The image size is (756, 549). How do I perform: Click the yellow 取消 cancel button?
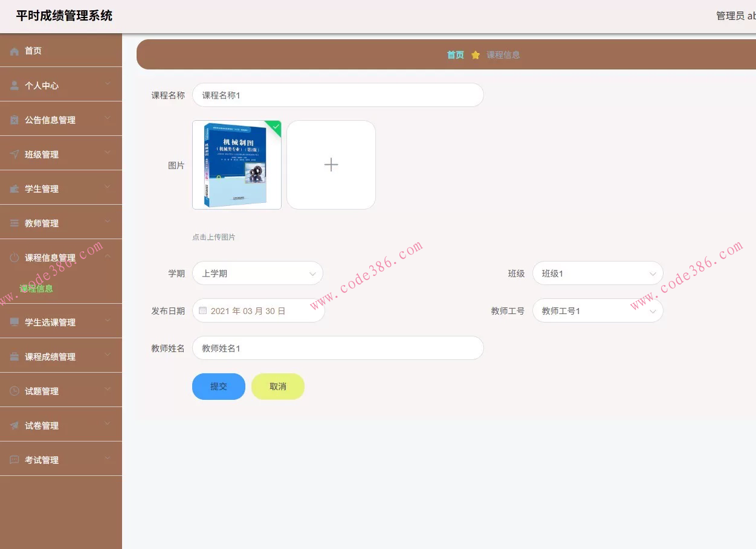[x=277, y=387]
